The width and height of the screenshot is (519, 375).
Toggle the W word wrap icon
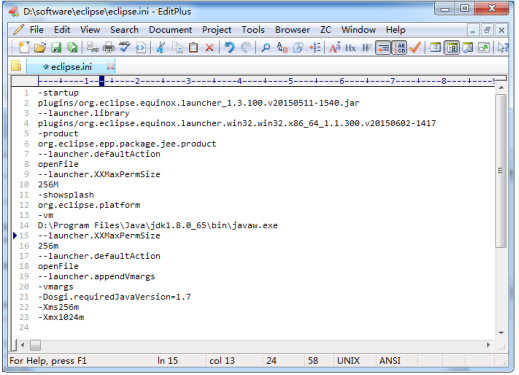point(366,48)
